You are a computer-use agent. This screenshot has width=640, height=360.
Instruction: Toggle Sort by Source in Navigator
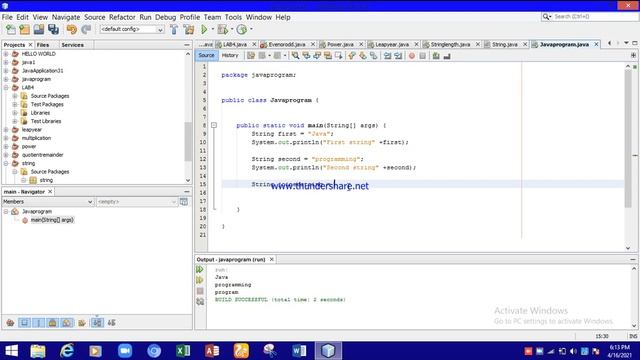coord(111,323)
